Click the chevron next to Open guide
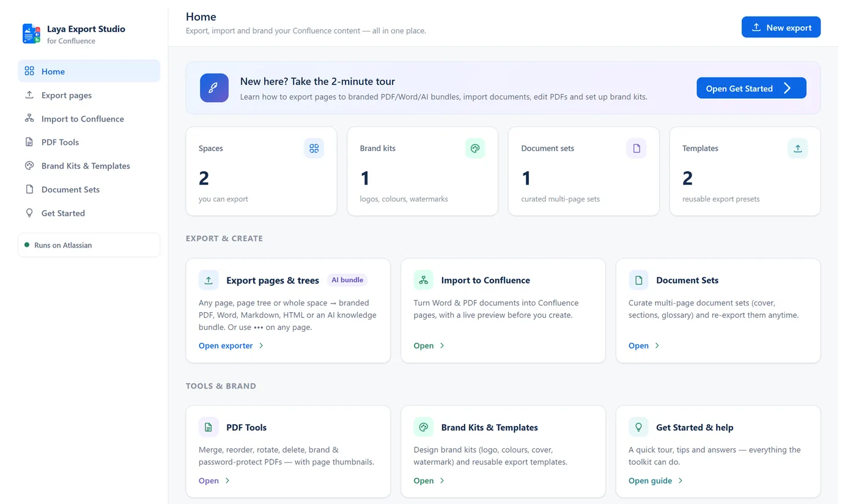856x504 pixels. coord(681,481)
